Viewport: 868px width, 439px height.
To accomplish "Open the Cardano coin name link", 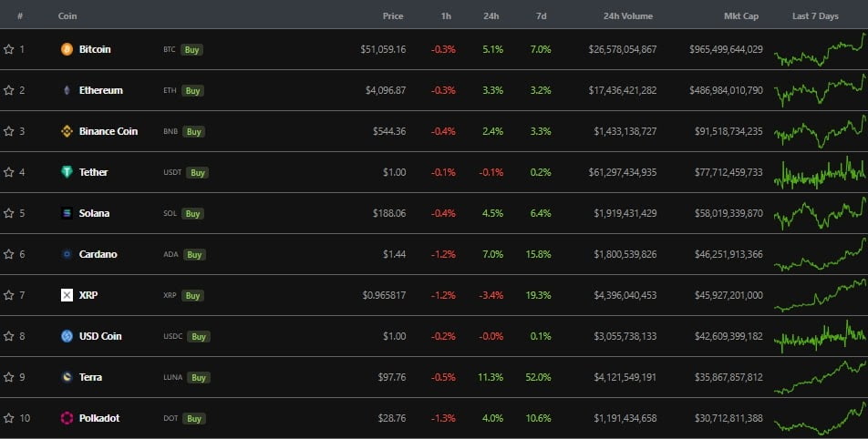I will 98,254.
